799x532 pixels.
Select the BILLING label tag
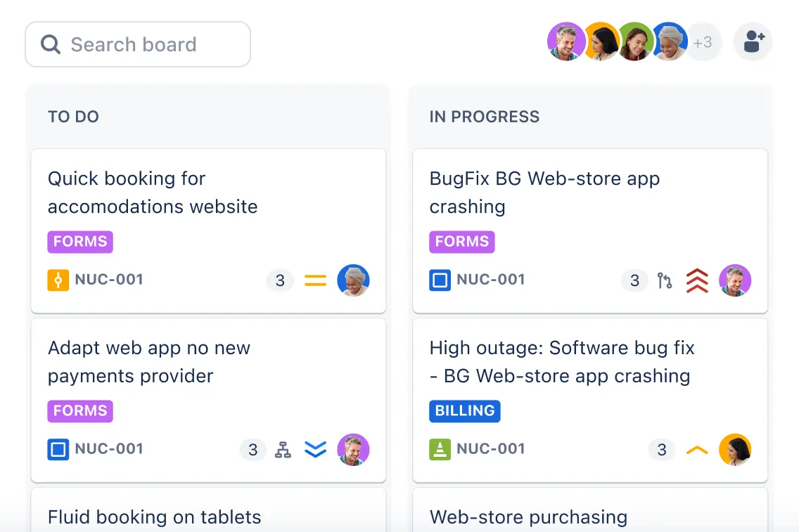(464, 411)
